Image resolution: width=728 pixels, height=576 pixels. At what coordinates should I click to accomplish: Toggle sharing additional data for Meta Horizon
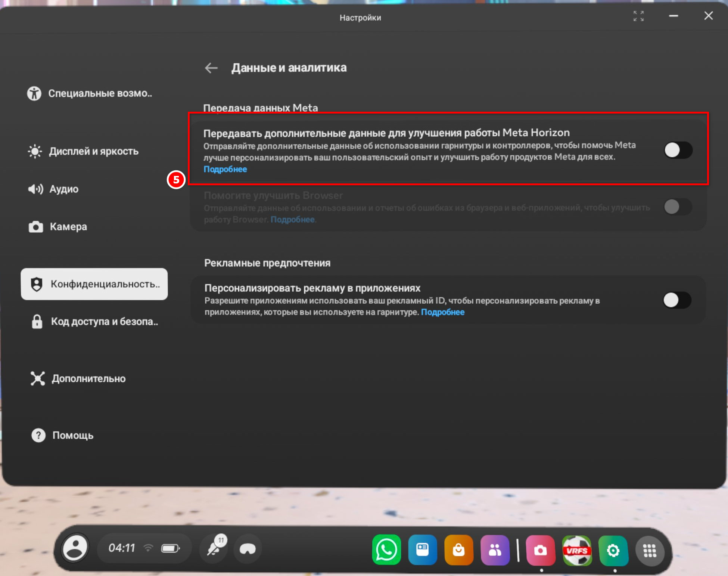pyautogui.click(x=678, y=150)
